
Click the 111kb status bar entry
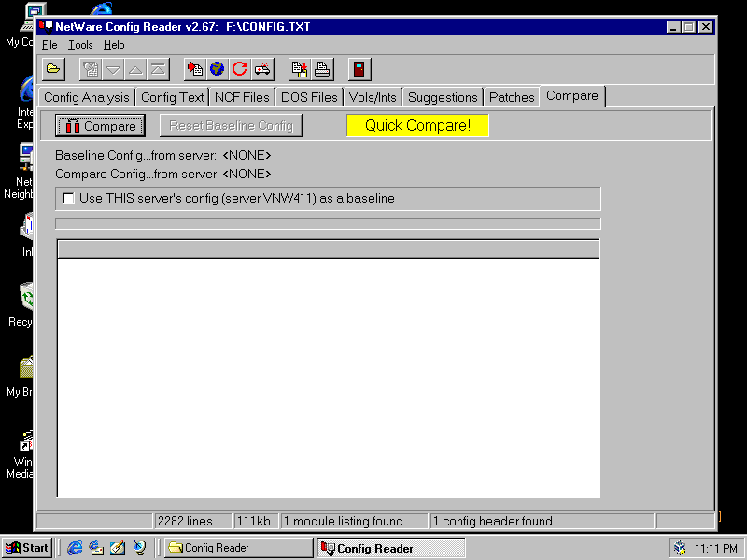(x=256, y=521)
